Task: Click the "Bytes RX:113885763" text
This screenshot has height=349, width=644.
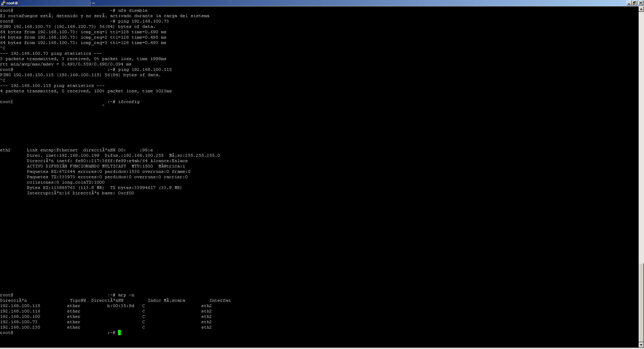Action: pyautogui.click(x=51, y=188)
